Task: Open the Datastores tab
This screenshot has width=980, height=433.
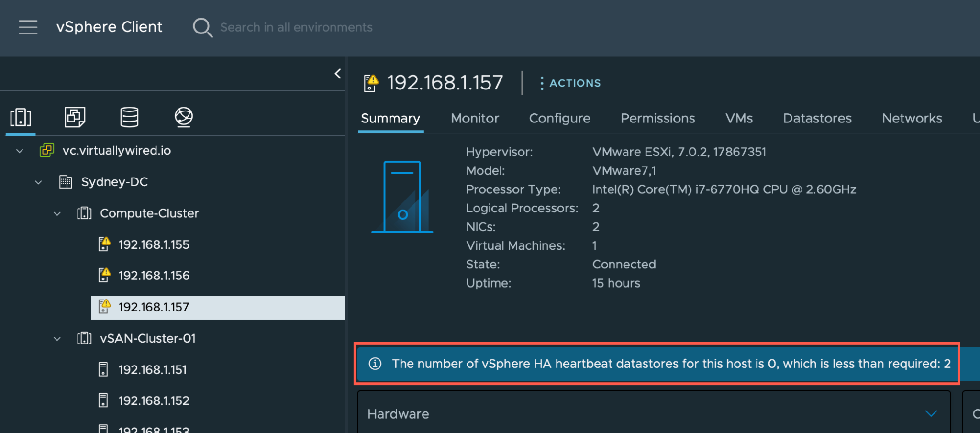Action: pos(817,118)
